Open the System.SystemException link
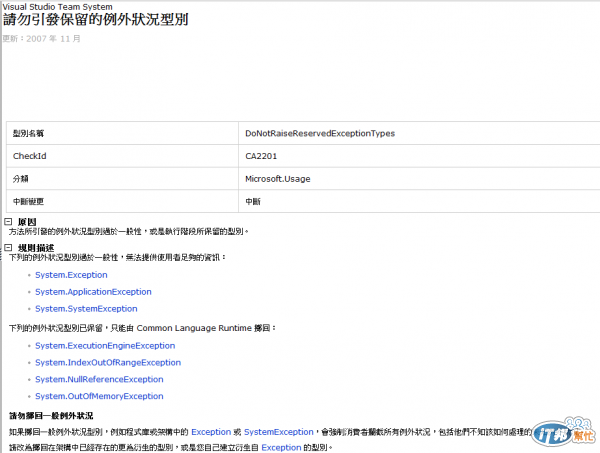 86,308
